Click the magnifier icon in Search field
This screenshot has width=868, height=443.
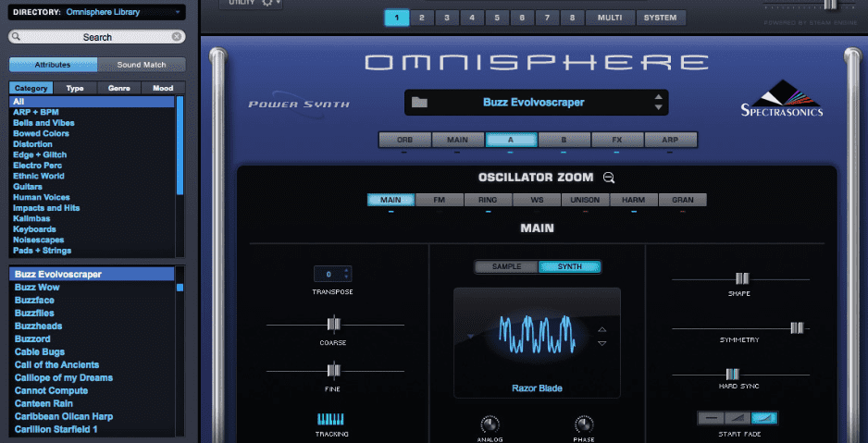point(17,37)
